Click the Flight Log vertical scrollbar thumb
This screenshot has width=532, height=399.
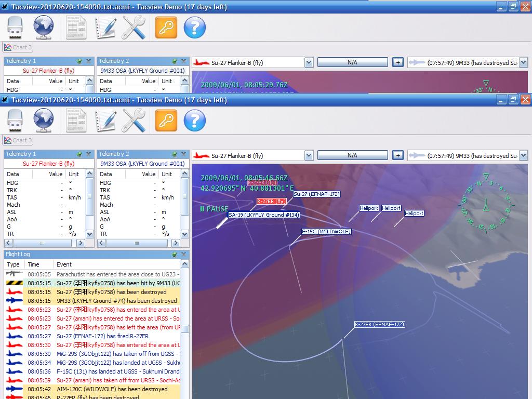[185, 329]
